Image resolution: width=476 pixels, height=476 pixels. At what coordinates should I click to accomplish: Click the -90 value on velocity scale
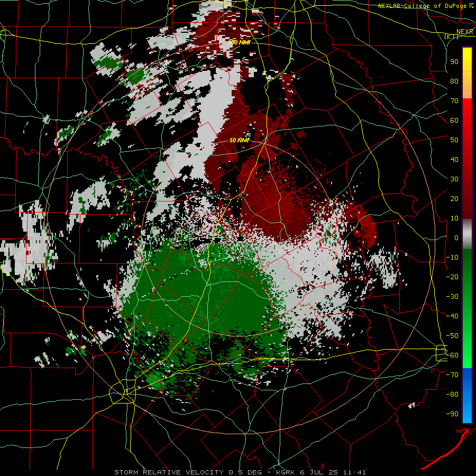coord(452,414)
